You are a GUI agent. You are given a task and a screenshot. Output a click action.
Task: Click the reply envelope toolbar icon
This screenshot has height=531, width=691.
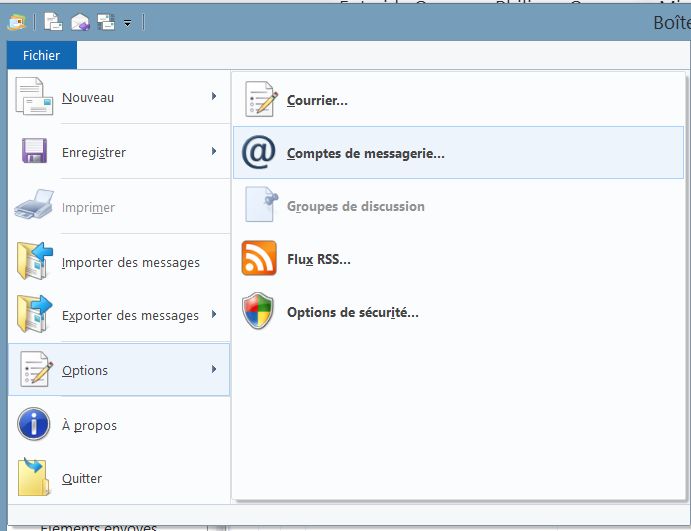(x=80, y=22)
